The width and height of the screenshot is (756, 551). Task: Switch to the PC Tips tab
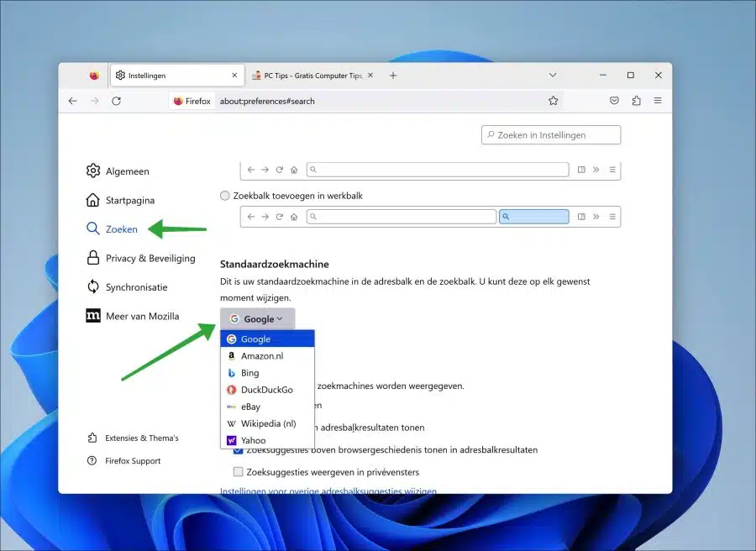[313, 76]
